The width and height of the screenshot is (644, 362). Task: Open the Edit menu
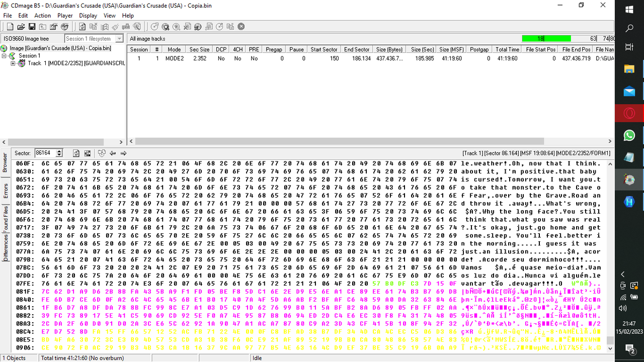23,16
